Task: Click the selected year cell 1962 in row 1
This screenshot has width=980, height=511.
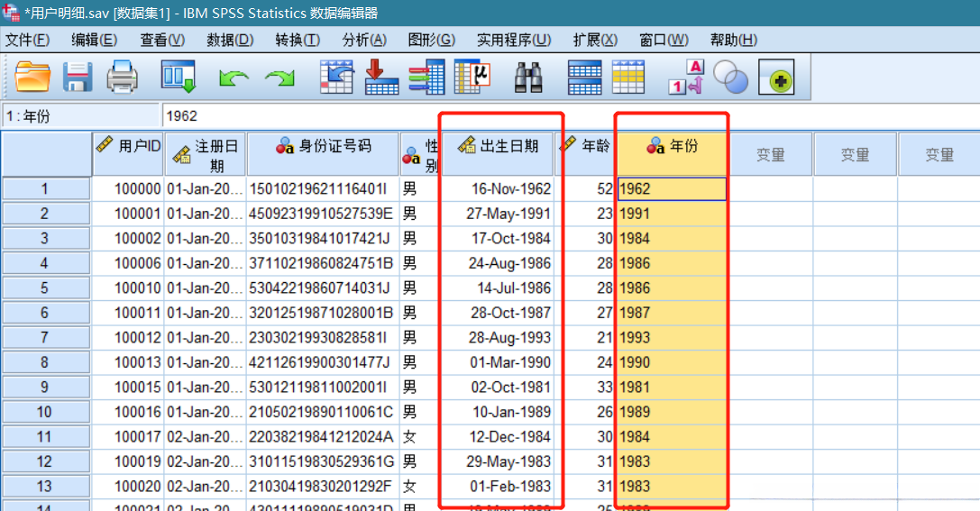Action: click(x=672, y=188)
